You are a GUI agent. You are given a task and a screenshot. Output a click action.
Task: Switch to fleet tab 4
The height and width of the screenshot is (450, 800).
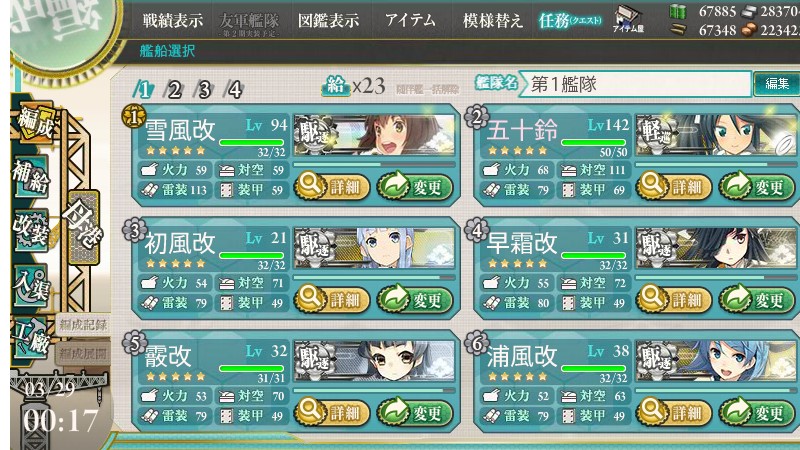(234, 90)
